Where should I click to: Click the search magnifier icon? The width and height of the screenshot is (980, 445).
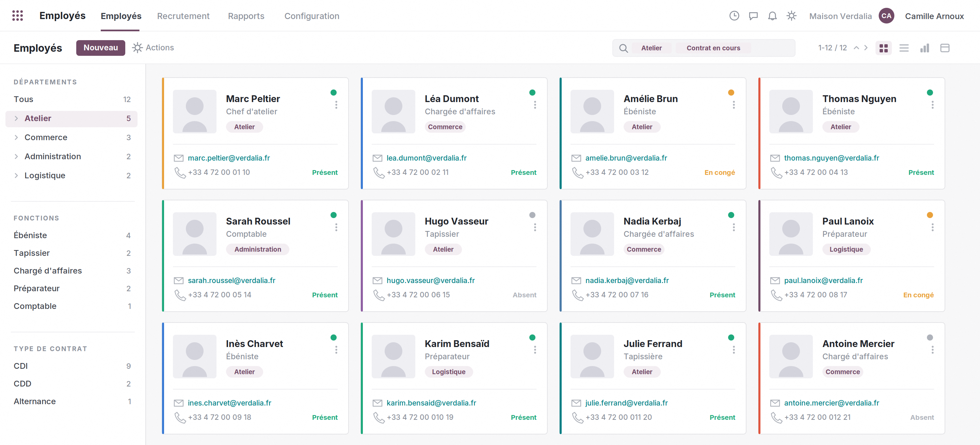(x=623, y=48)
